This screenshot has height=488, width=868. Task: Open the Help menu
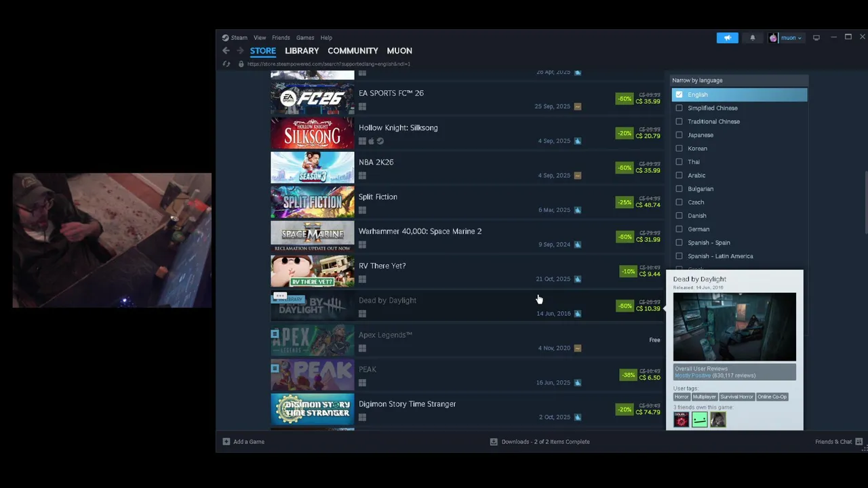click(326, 38)
